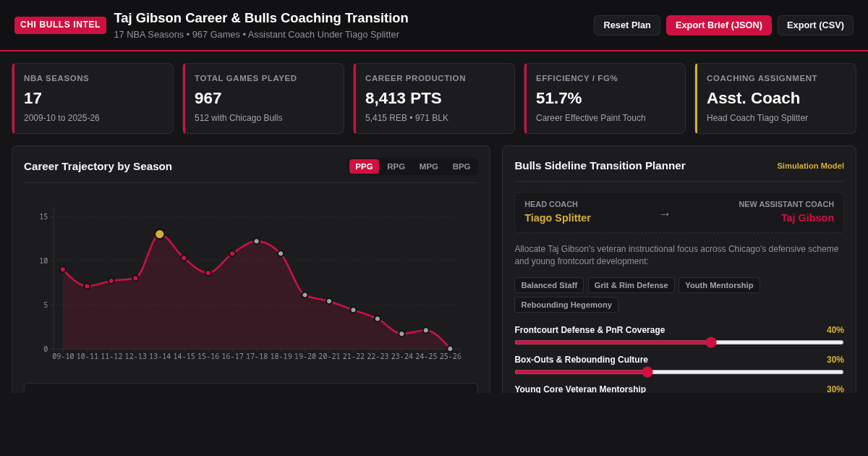Click the Simulation Model label
Viewport: 868px width, 456px height.
point(810,166)
